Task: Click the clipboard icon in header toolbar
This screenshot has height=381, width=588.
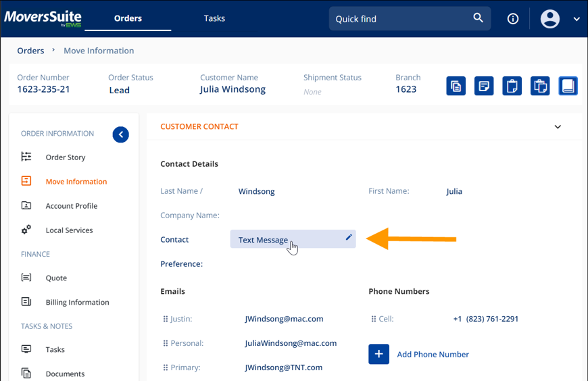Action: (512, 86)
